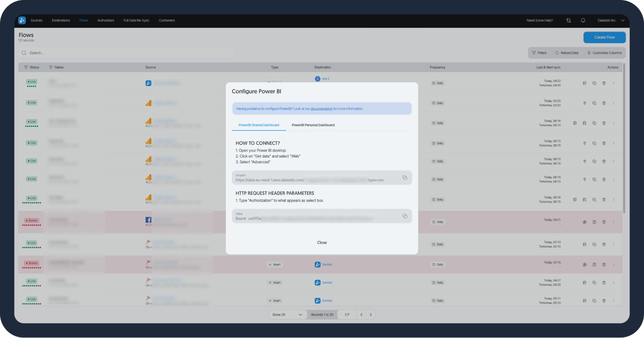Copy the Url path value
Image resolution: width=644 pixels, height=338 pixels.
(x=405, y=178)
